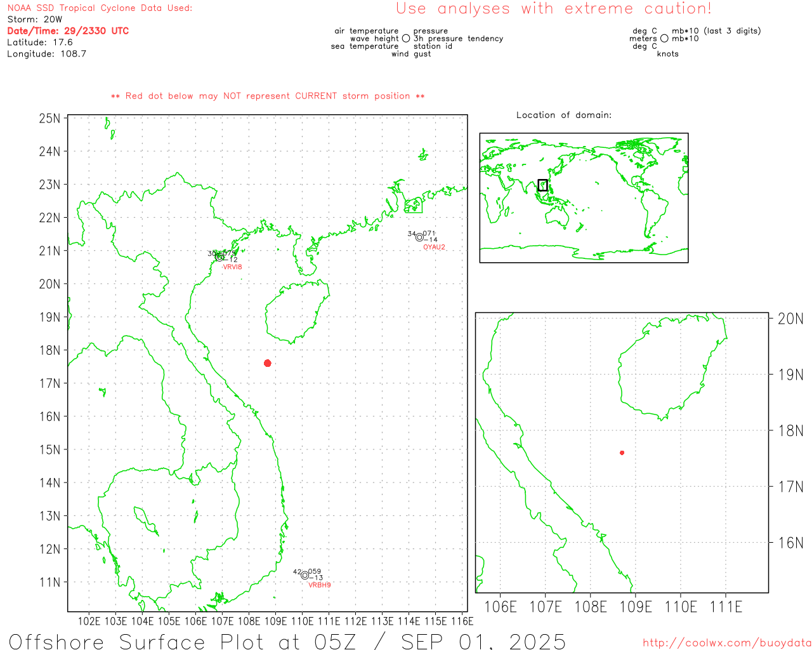Click the units legend circle

[x=664, y=39]
